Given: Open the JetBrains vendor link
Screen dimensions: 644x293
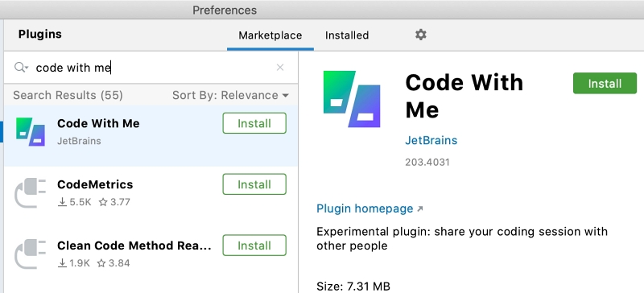Looking at the screenshot, I should tap(431, 140).
